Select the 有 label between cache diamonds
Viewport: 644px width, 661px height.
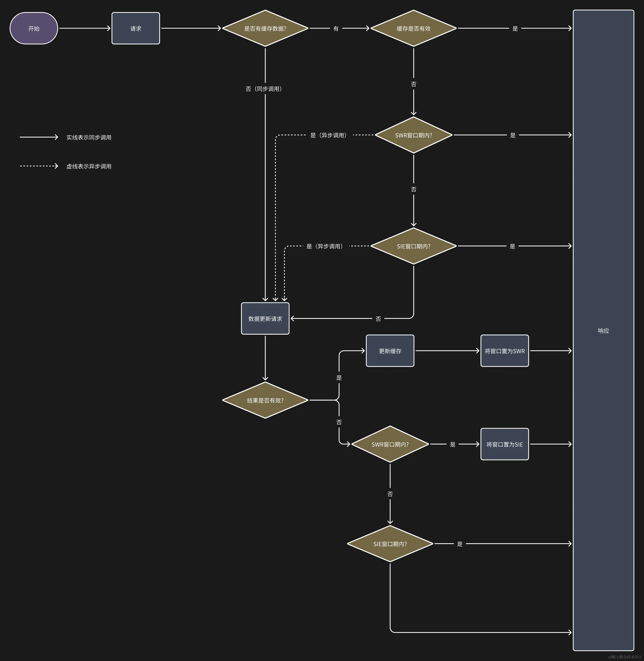336,29
